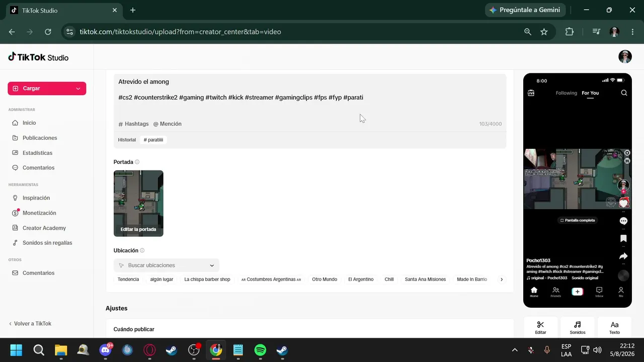Click the Volver a TikTok link

tap(30, 324)
